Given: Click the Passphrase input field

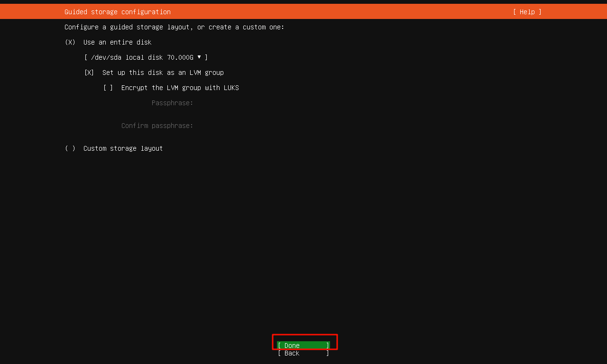Looking at the screenshot, I should point(237,103).
